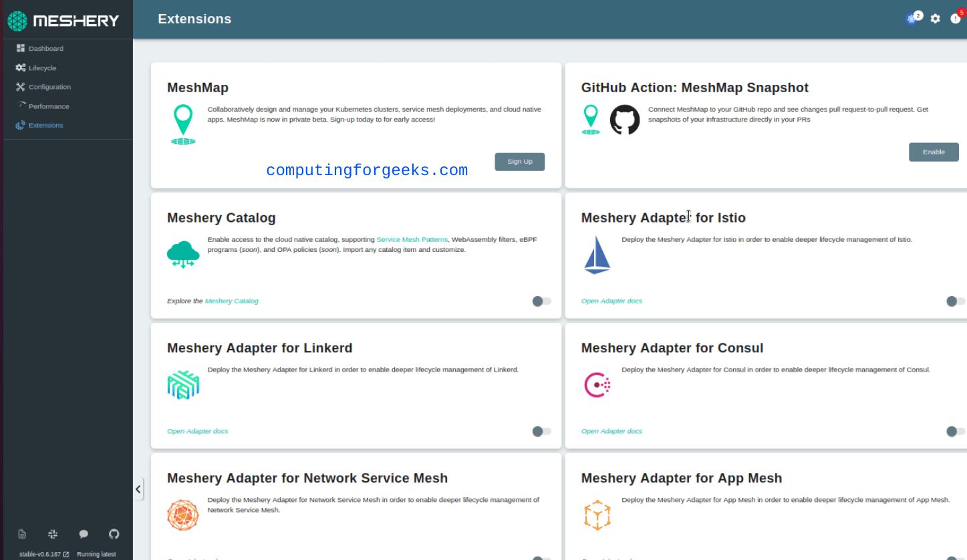Open the Service Mesh Patterns link
Viewport: 967px width, 560px height.
[412, 239]
